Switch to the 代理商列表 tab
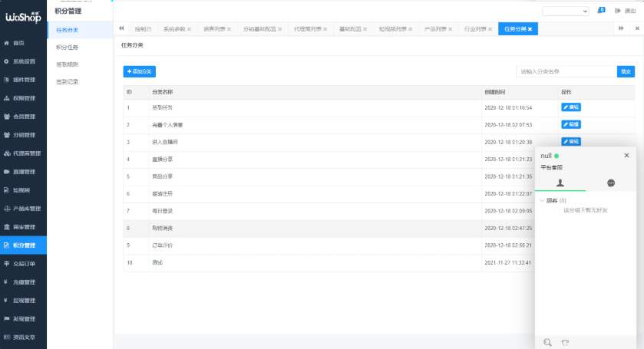The width and height of the screenshot is (644, 349). click(308, 29)
